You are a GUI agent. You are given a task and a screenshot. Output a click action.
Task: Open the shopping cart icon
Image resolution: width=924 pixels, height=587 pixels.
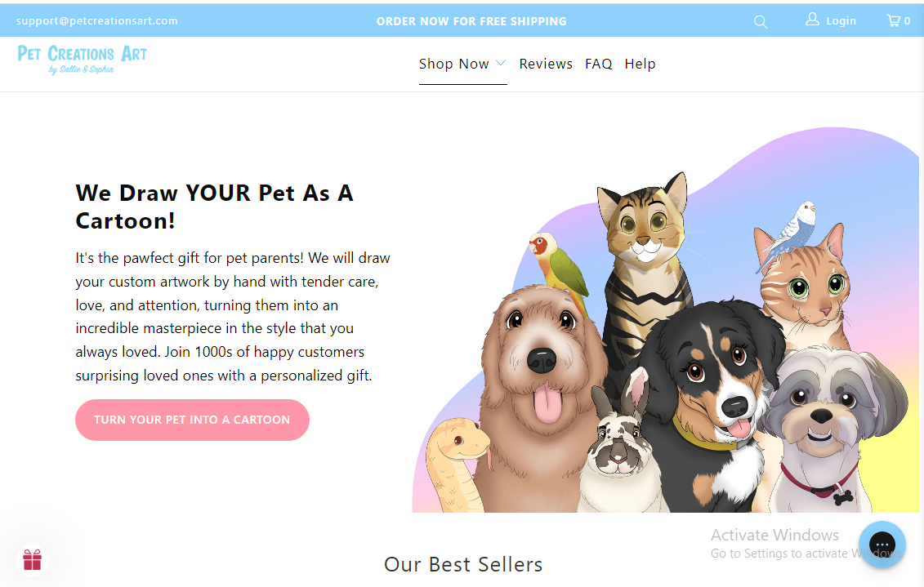click(894, 21)
